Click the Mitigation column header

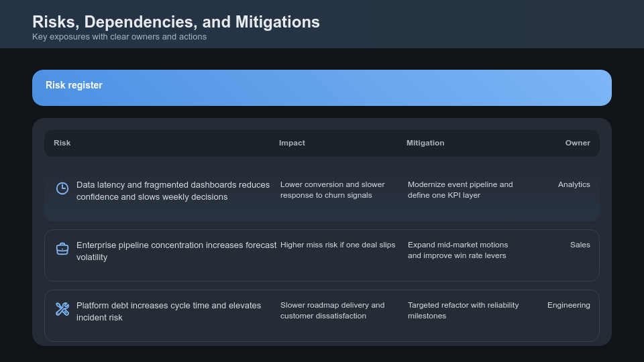click(x=425, y=143)
